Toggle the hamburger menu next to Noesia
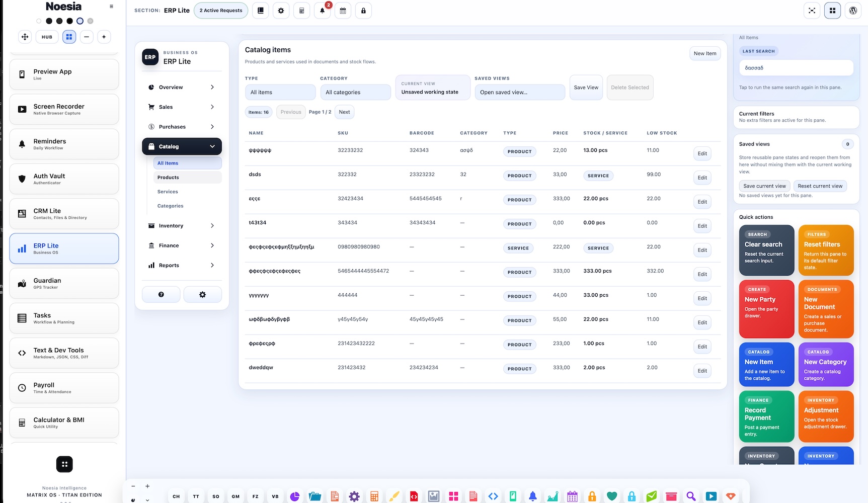 pyautogui.click(x=111, y=7)
